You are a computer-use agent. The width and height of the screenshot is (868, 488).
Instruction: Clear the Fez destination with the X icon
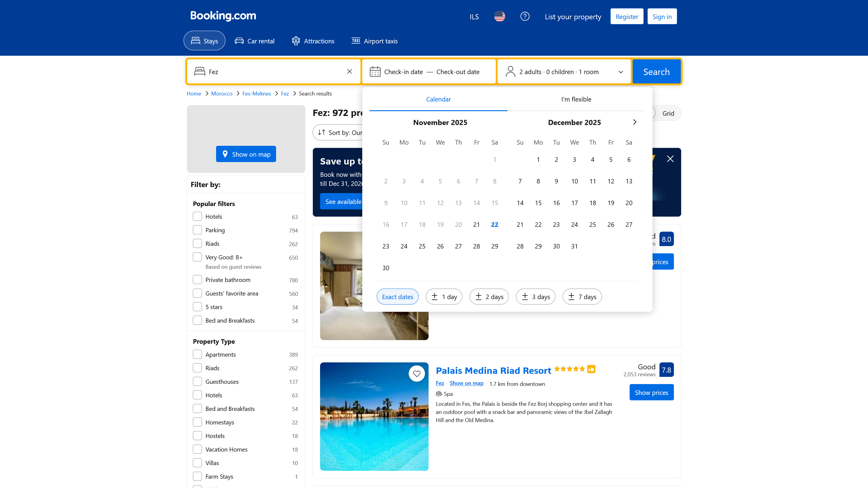tap(349, 71)
